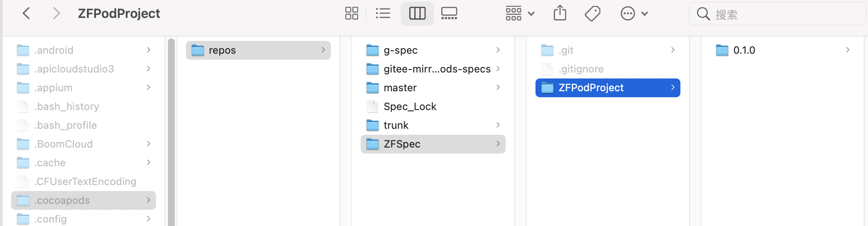The height and width of the screenshot is (226, 868).
Task: Select the g-spec folder
Action: pyautogui.click(x=433, y=50)
